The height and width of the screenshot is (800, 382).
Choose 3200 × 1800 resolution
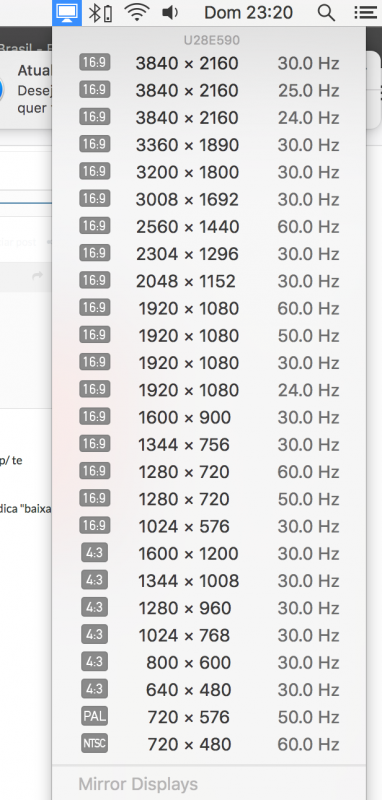point(209,172)
